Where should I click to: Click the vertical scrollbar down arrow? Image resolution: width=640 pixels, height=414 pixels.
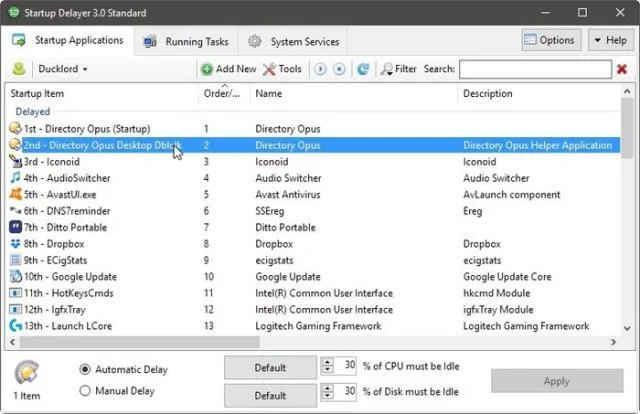coord(627,328)
